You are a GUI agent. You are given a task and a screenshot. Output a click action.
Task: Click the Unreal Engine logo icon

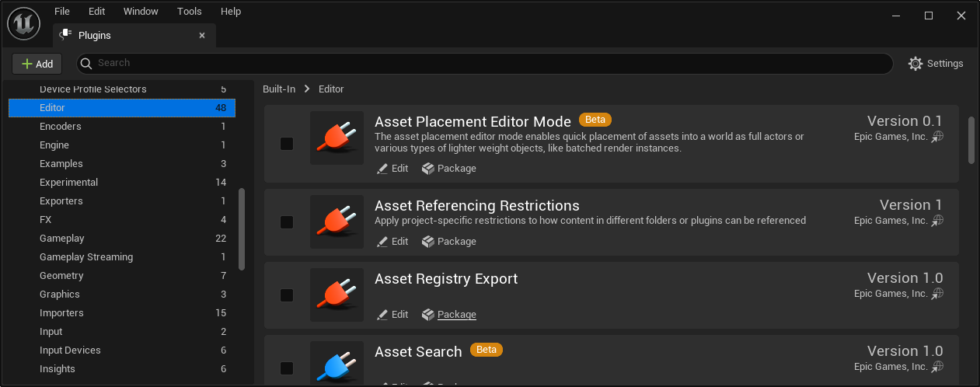(x=23, y=23)
